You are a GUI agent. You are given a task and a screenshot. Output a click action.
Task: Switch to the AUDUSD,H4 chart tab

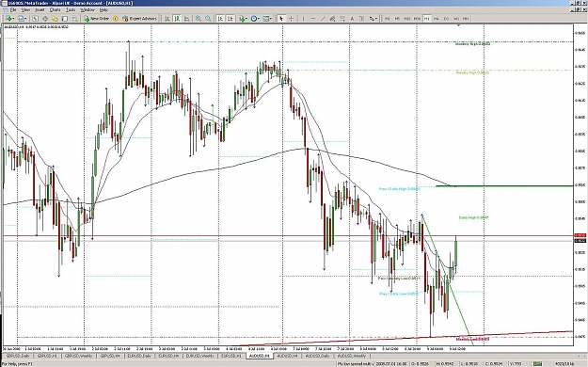(288, 356)
